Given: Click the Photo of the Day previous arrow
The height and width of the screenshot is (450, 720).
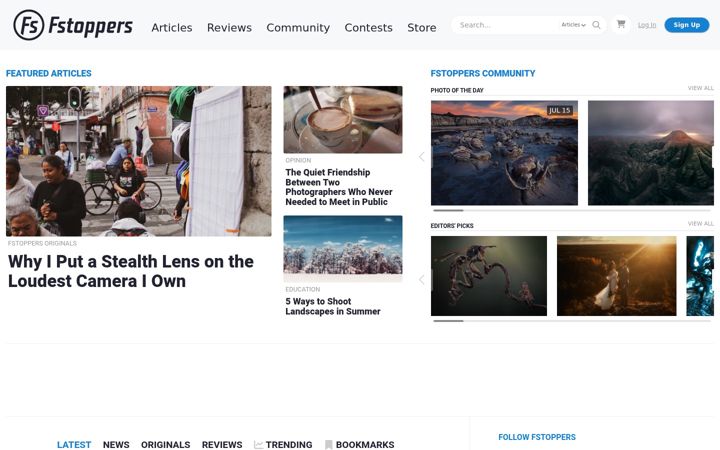Looking at the screenshot, I should [422, 157].
